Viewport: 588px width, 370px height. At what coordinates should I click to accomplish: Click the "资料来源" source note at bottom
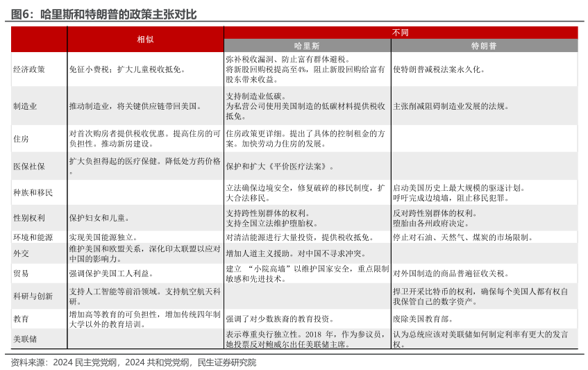tap(133, 362)
